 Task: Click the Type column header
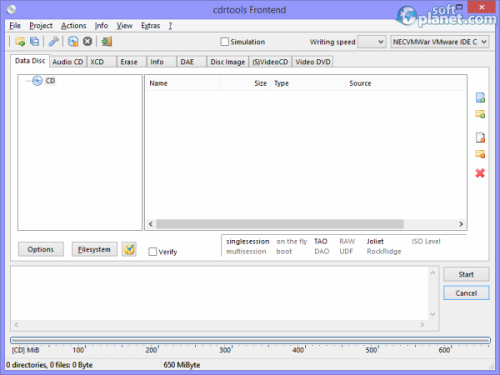click(308, 83)
